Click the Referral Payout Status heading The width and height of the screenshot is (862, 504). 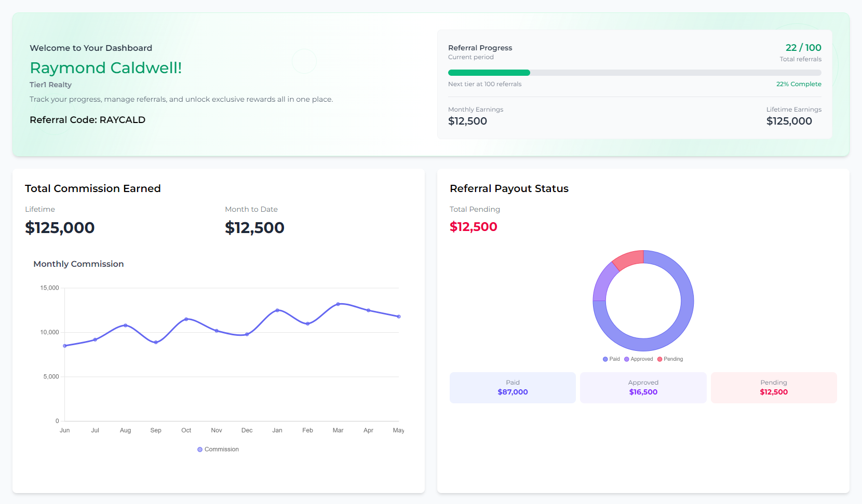click(x=509, y=188)
